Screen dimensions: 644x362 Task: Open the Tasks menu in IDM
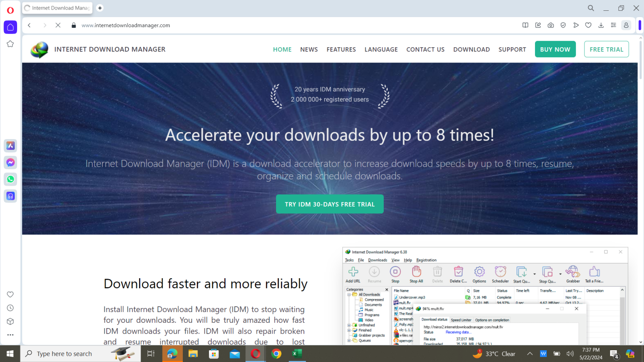tap(349, 260)
